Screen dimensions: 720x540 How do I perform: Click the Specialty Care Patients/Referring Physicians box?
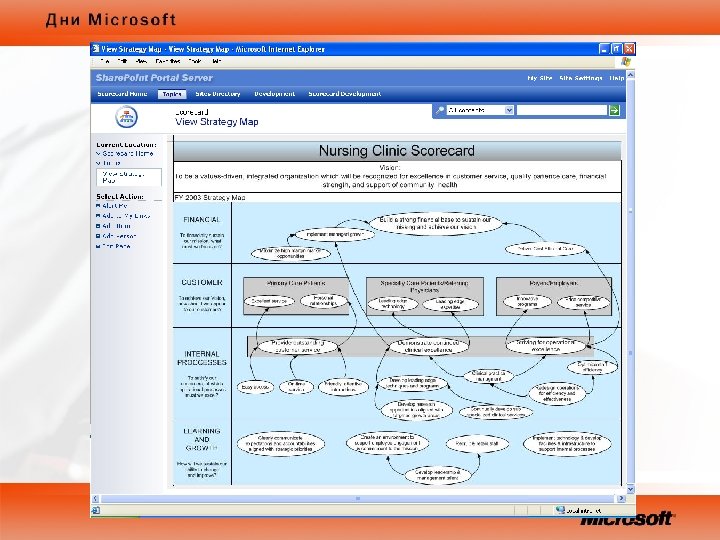pos(425,296)
